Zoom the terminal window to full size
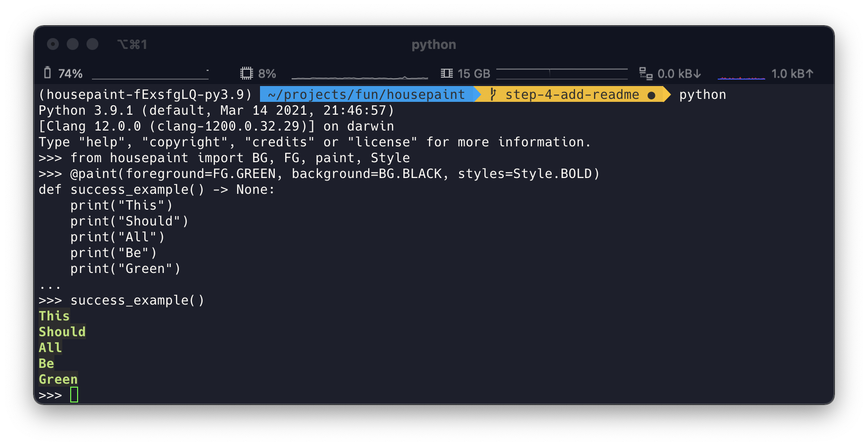 92,45
